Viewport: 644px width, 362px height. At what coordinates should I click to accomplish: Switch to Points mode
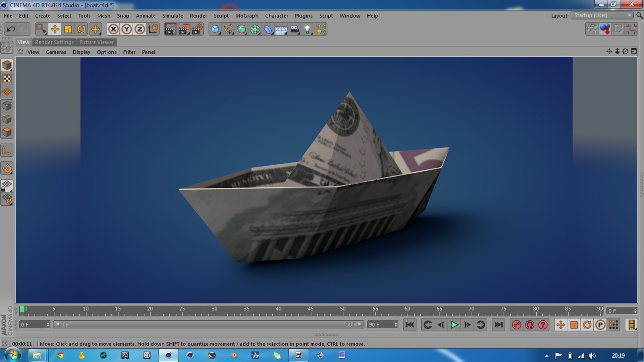coord(7,106)
